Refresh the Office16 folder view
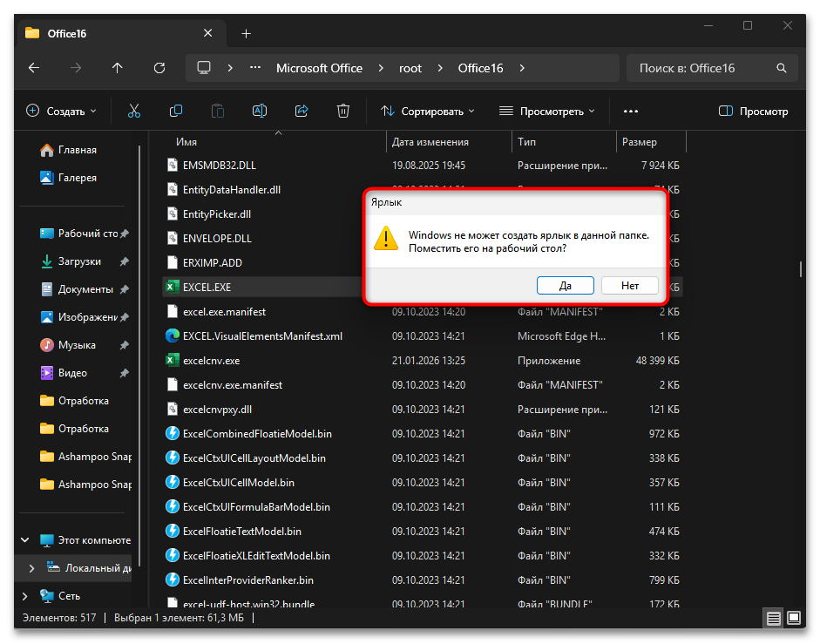820x644 pixels. click(159, 68)
